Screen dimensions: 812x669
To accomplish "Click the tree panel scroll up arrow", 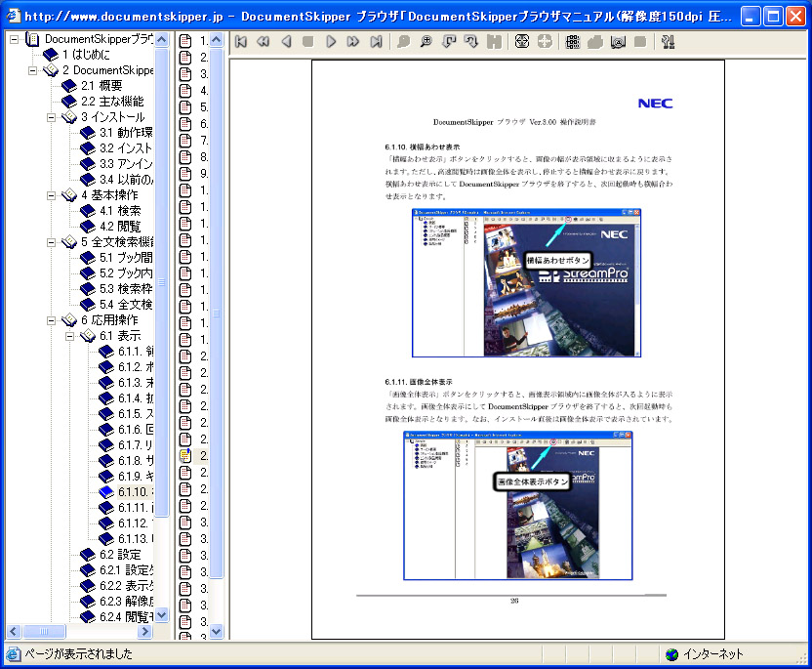I will click(162, 39).
